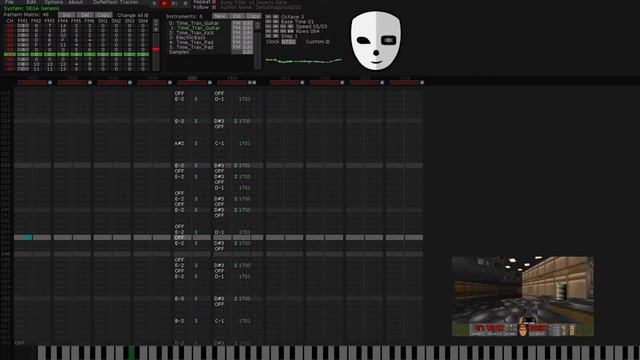Click the white mask logo
640x360 pixels.
coord(376,40)
